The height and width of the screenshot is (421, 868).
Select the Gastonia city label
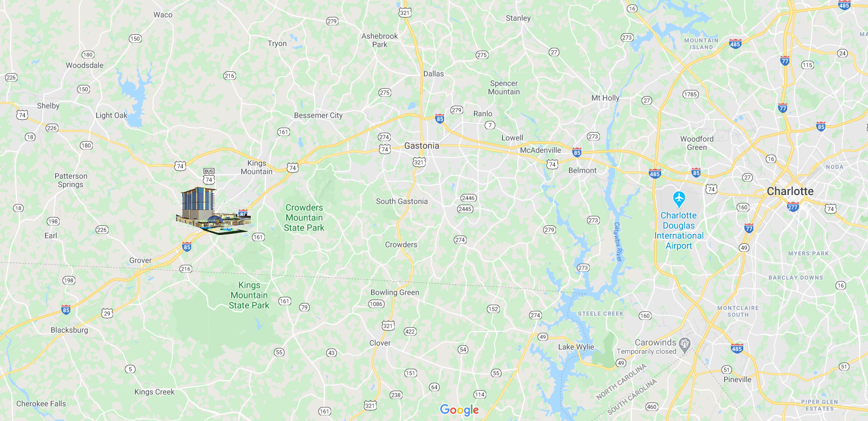422,146
